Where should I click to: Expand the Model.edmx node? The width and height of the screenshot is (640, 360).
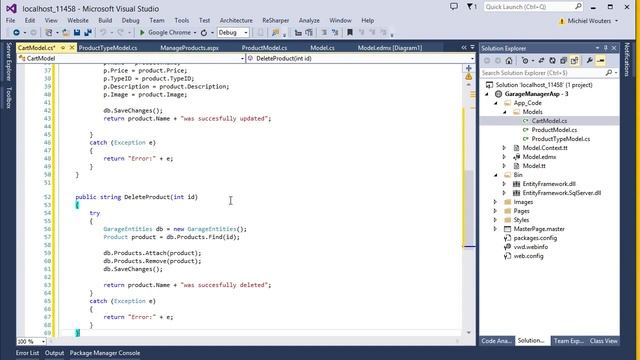coord(504,157)
